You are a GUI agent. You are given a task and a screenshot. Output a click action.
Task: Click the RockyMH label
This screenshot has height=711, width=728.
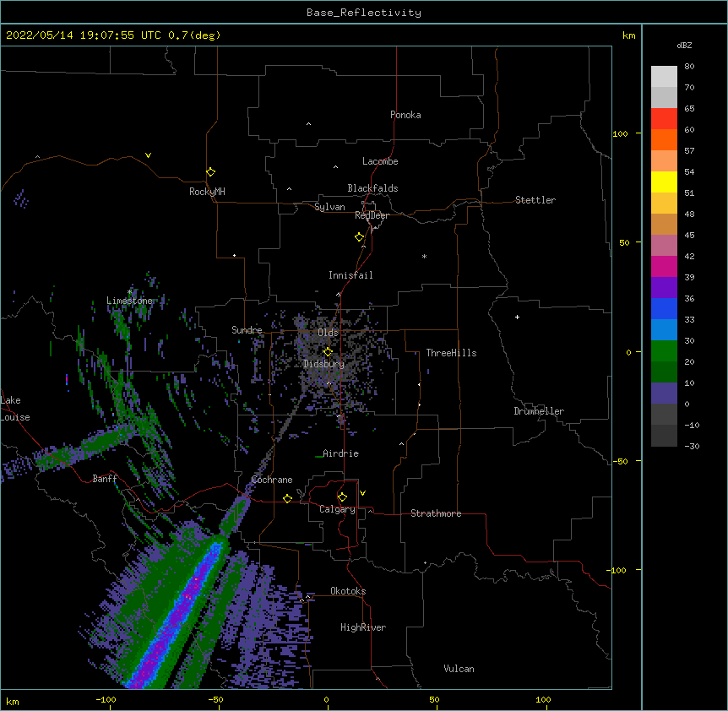207,192
